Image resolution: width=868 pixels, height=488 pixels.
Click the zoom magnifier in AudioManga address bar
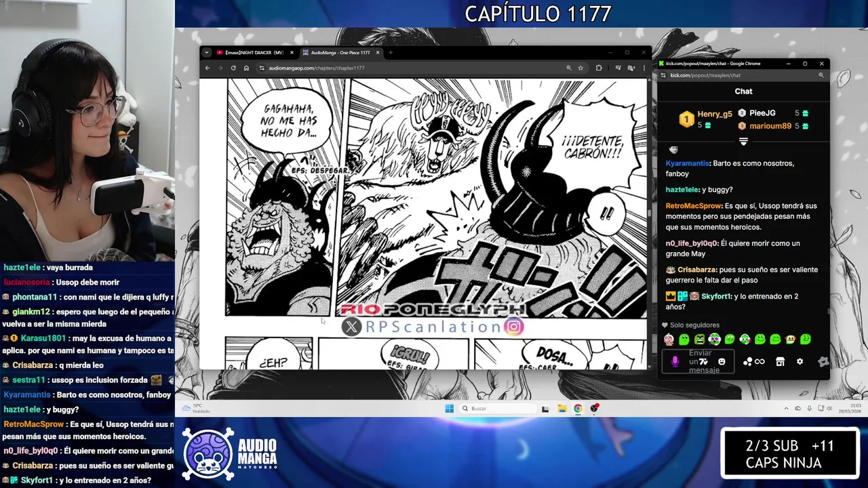point(568,68)
